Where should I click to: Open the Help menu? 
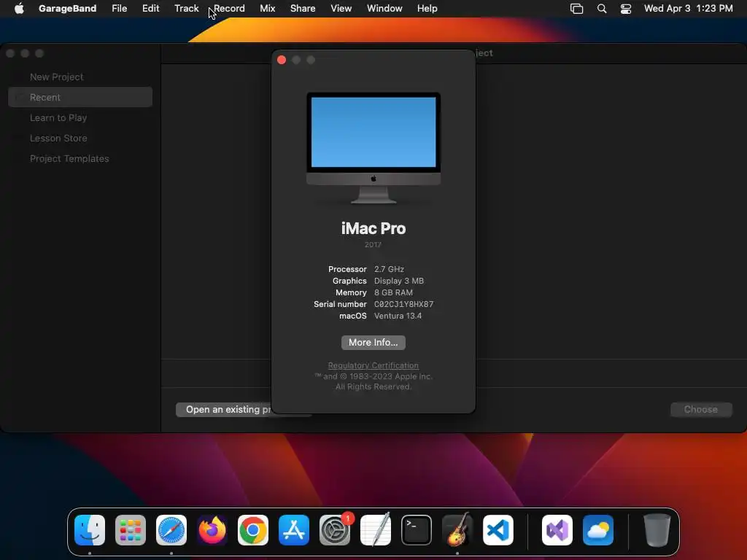pyautogui.click(x=427, y=8)
